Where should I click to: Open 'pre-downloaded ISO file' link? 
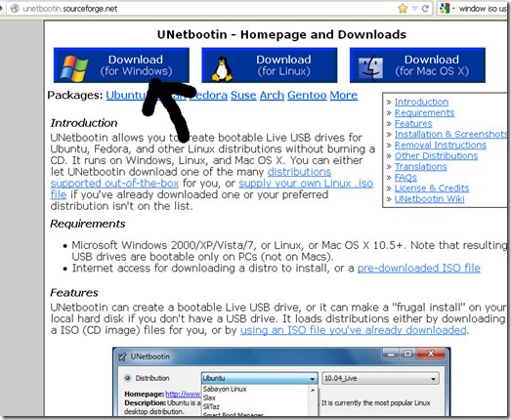point(419,269)
